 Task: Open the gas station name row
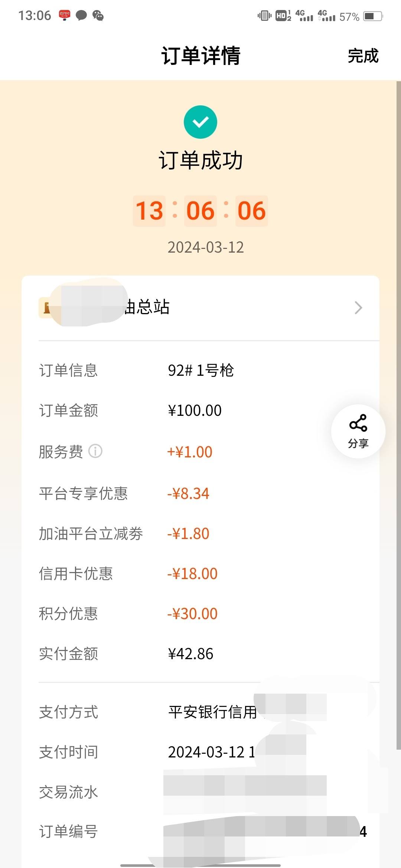click(x=200, y=308)
